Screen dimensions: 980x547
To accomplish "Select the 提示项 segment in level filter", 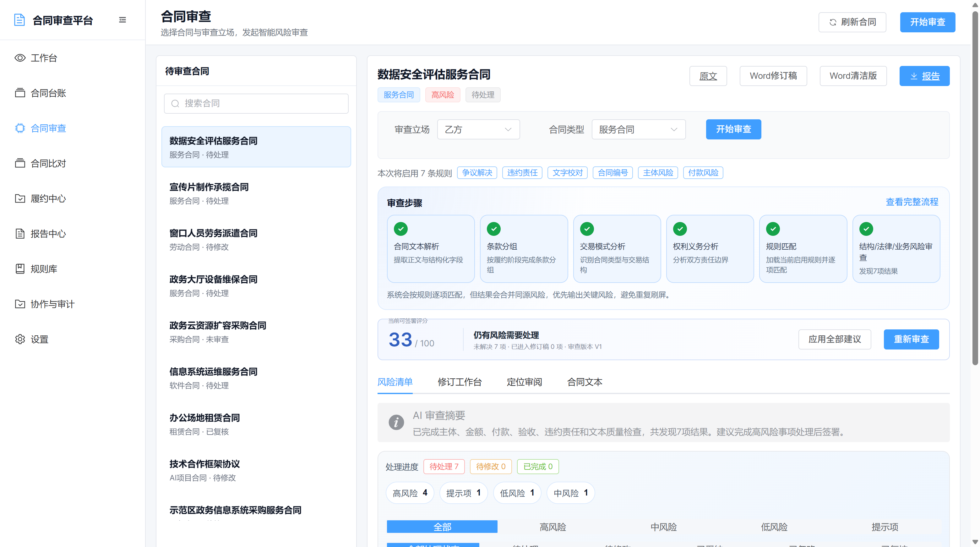I will point(885,527).
